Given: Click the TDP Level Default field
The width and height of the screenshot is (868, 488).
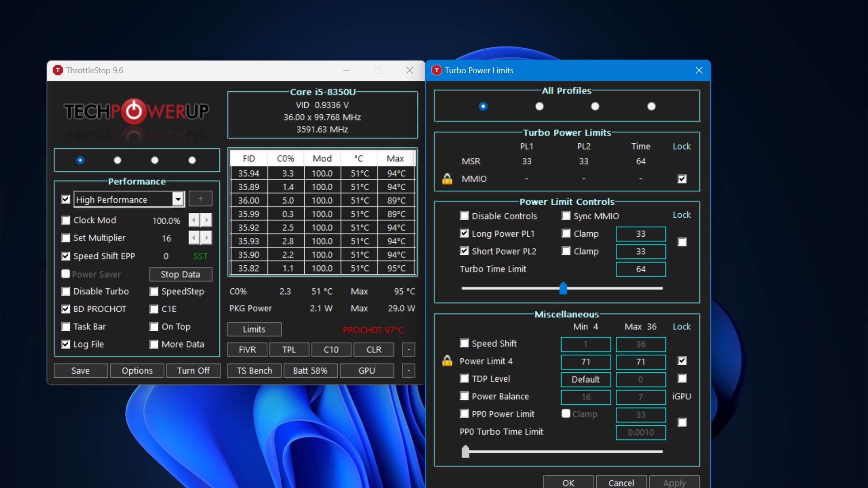Looking at the screenshot, I should pos(586,379).
